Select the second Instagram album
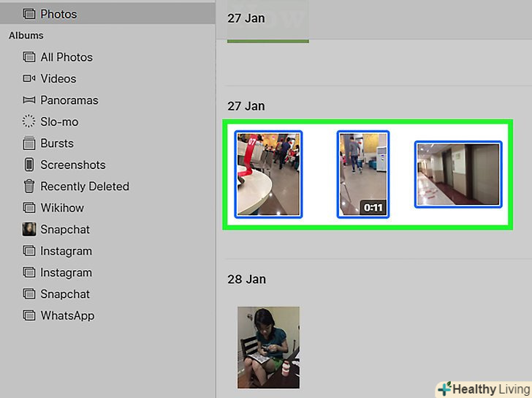The image size is (532, 398). (57, 272)
